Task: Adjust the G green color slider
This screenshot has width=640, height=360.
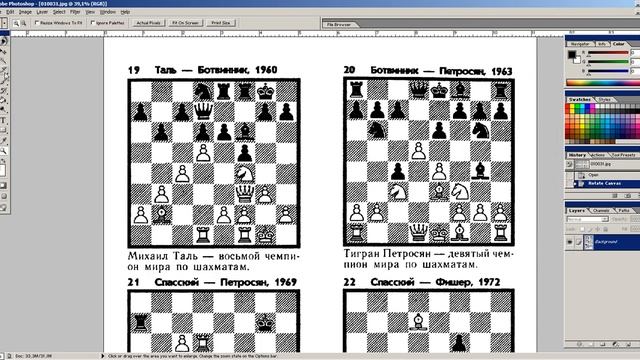Action: tap(608, 62)
